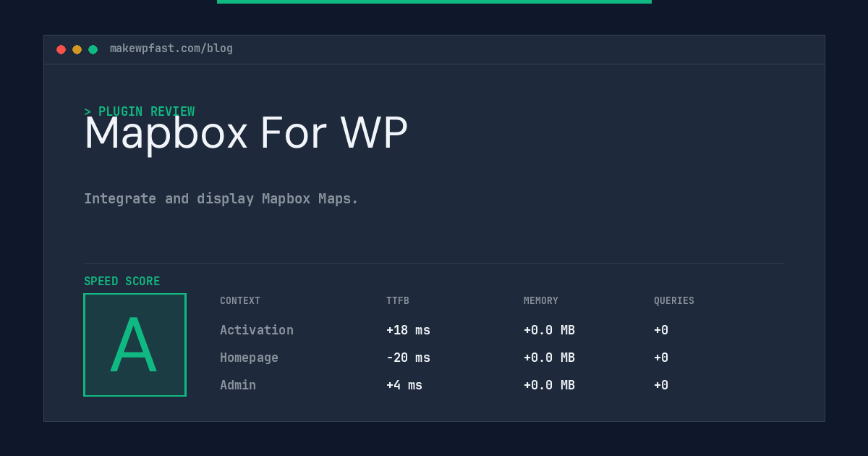Screen dimensions: 868x456
Task: Click the QUERIES column header
Action: click(674, 301)
